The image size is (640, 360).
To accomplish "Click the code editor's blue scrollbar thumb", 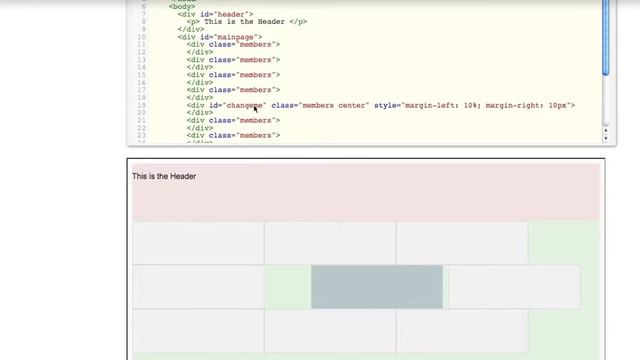I will 606,38.
